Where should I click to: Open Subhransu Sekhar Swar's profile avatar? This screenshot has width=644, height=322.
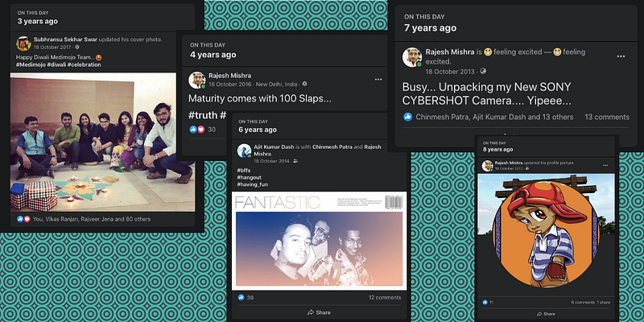pyautogui.click(x=23, y=43)
